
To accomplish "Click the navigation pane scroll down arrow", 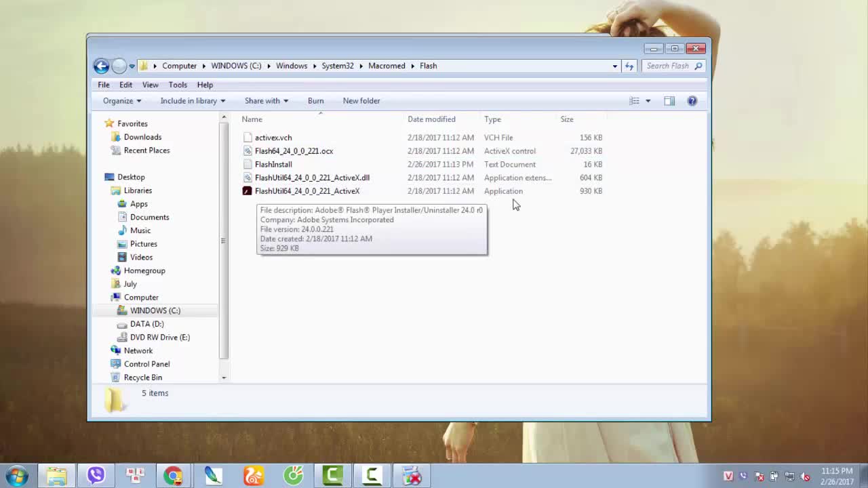I will [224, 378].
